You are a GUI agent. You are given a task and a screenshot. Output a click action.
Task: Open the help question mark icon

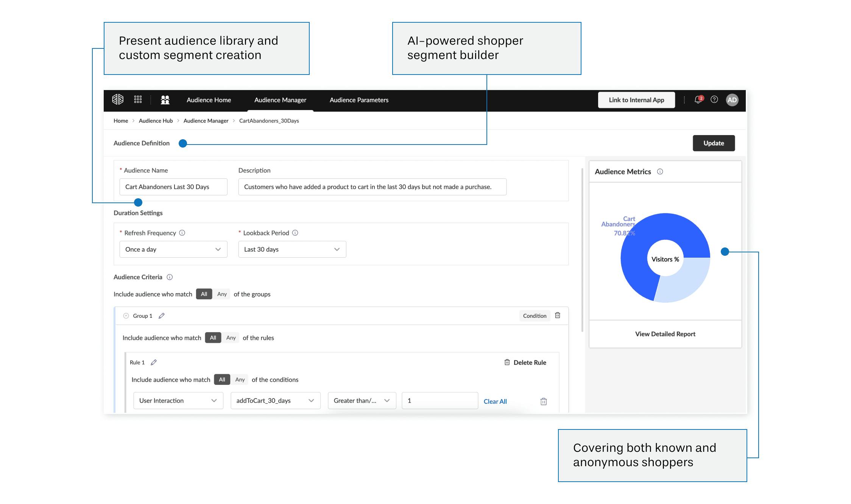click(714, 100)
